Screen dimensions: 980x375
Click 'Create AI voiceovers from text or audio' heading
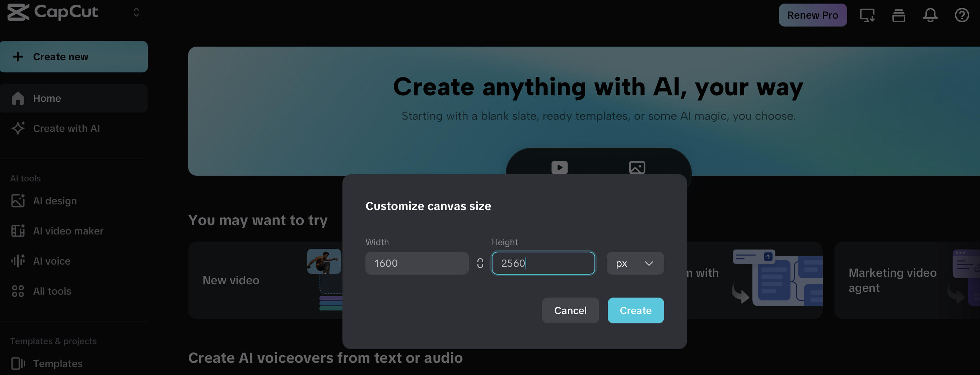[325, 358]
